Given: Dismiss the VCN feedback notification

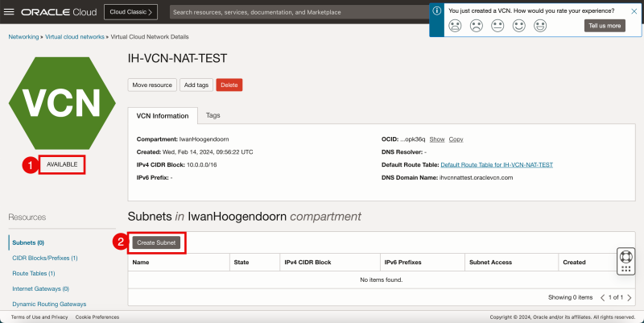Looking at the screenshot, I should (x=634, y=11).
